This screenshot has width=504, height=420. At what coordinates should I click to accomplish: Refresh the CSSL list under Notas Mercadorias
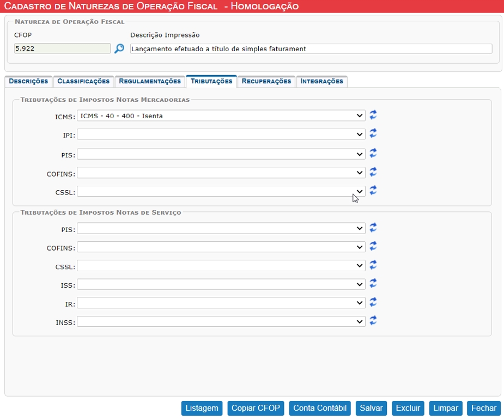pyautogui.click(x=373, y=191)
